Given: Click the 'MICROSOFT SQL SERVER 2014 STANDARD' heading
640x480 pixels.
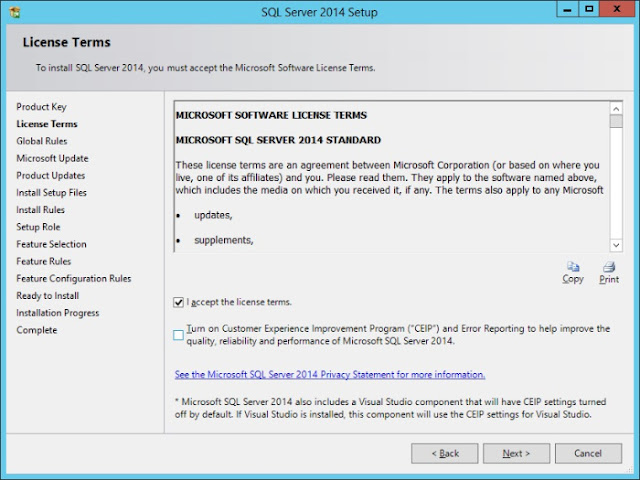Looking at the screenshot, I should (x=278, y=140).
